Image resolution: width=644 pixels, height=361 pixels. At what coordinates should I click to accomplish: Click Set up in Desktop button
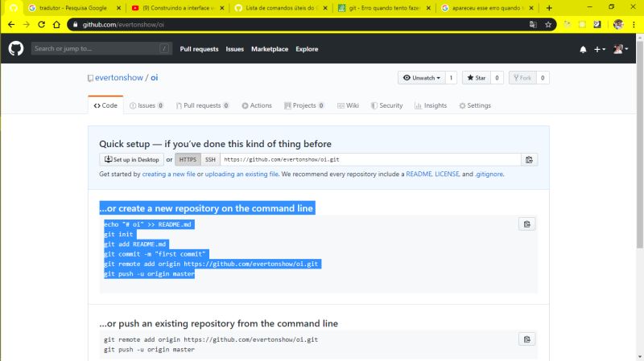tap(131, 159)
